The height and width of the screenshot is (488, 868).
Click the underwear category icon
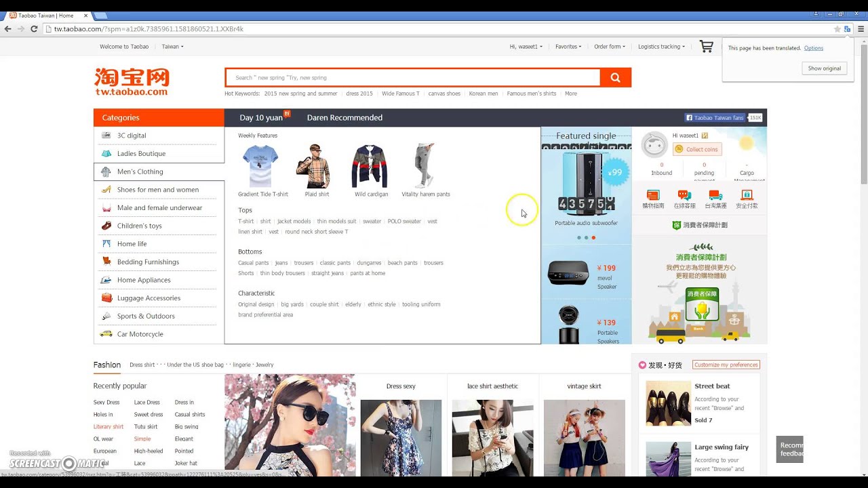click(106, 207)
